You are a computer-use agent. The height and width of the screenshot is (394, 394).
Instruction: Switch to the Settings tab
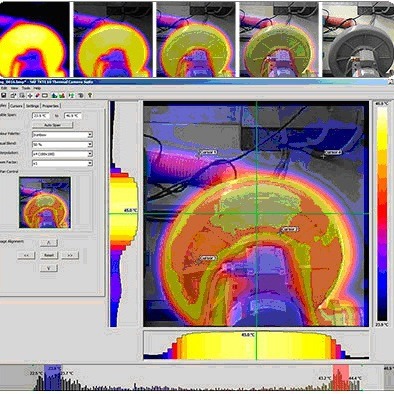click(x=32, y=106)
